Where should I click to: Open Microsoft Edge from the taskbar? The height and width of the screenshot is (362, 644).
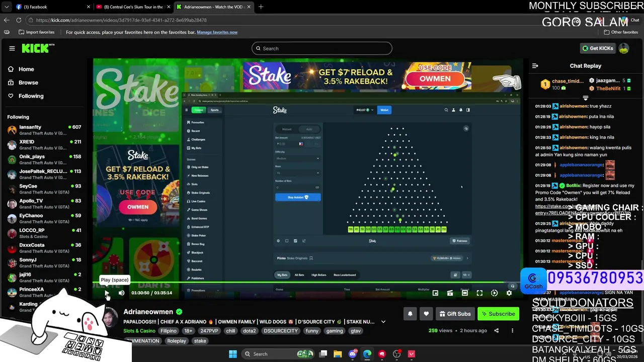pos(367,354)
